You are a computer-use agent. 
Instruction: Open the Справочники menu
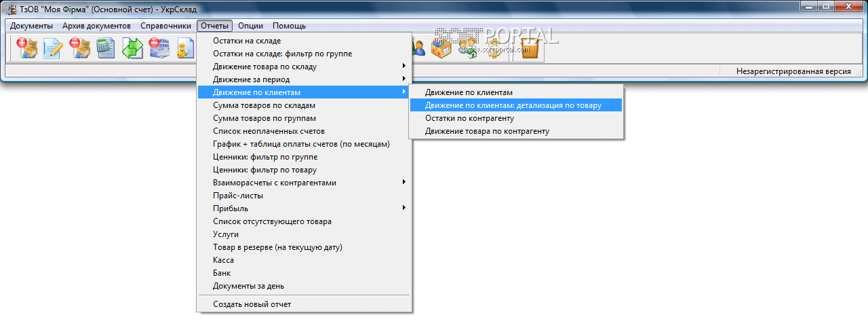[x=166, y=26]
